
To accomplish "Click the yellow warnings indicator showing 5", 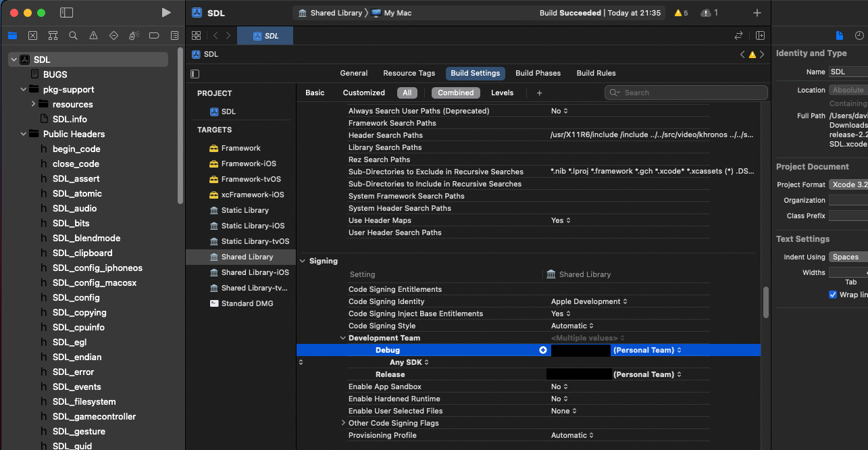I will [x=681, y=13].
